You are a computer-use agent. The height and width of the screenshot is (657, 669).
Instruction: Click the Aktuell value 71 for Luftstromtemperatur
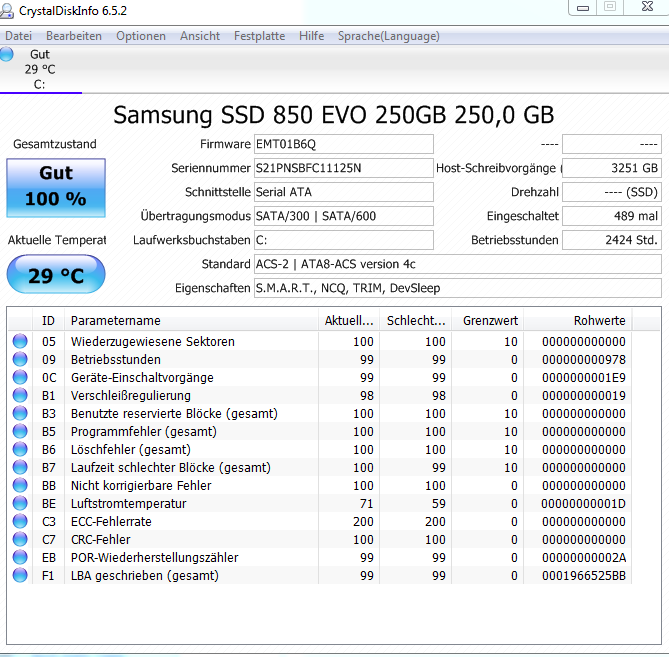[366, 503]
